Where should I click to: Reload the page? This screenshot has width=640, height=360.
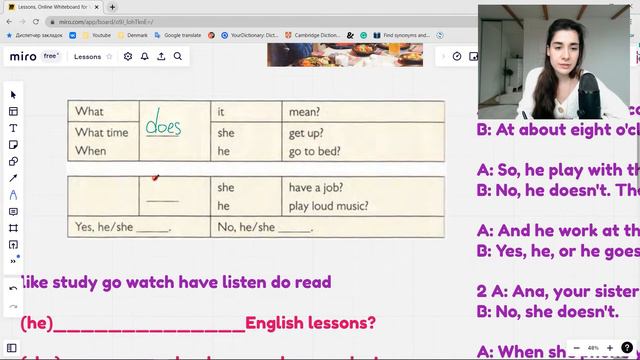36,22
